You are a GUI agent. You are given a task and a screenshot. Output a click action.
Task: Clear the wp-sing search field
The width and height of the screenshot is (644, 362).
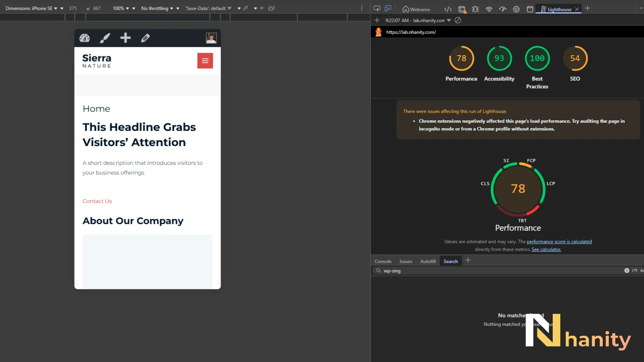click(x=627, y=270)
